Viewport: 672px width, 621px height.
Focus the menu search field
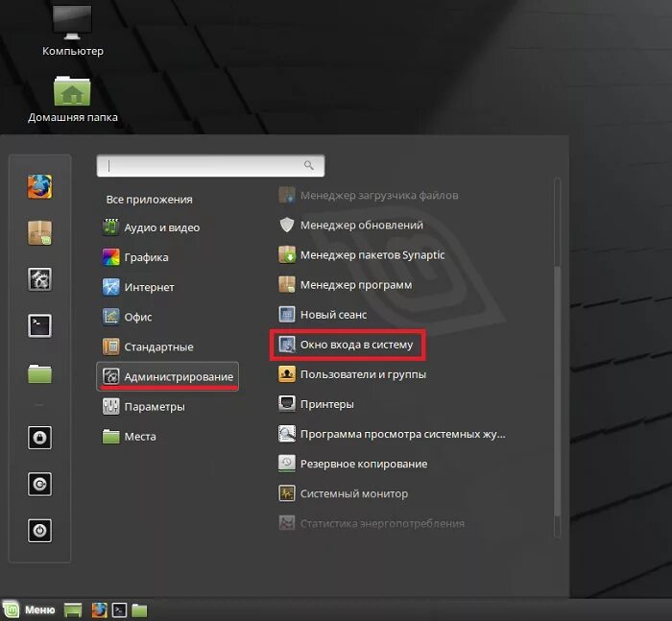pyautogui.click(x=210, y=165)
